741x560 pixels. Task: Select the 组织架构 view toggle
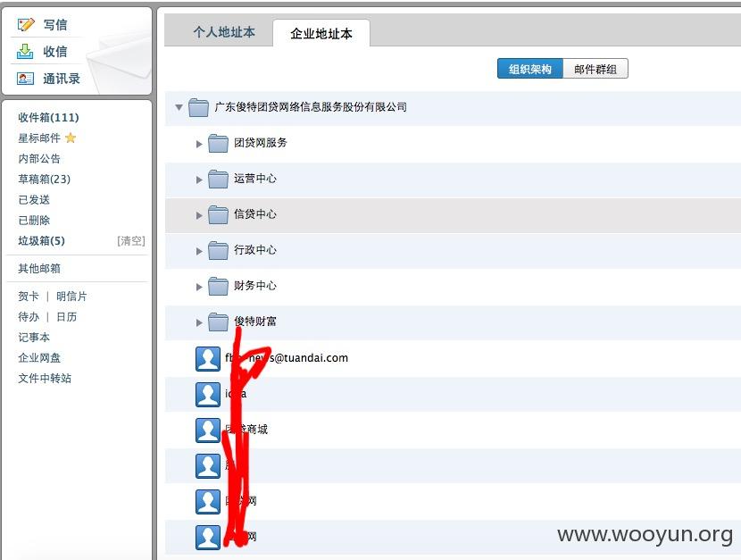coord(529,69)
